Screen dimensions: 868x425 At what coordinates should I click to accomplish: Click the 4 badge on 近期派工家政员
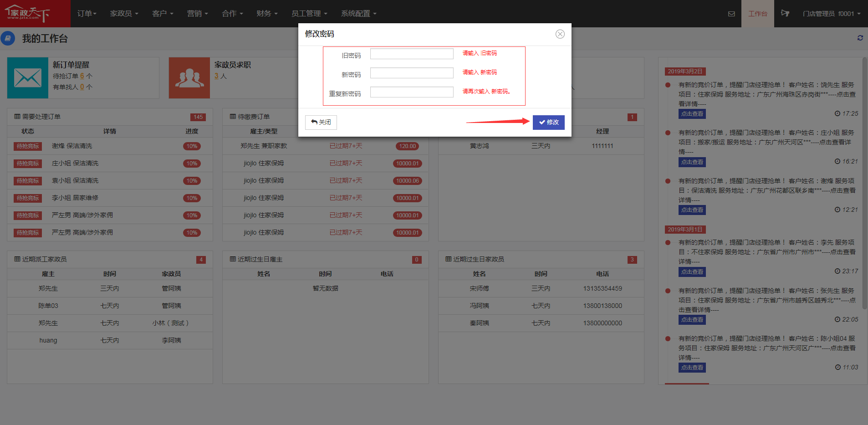tap(201, 260)
